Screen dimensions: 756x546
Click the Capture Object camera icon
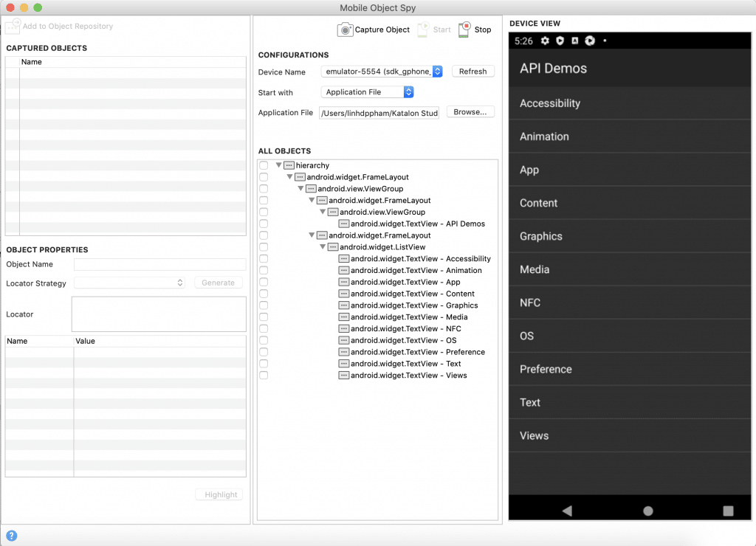pos(345,30)
